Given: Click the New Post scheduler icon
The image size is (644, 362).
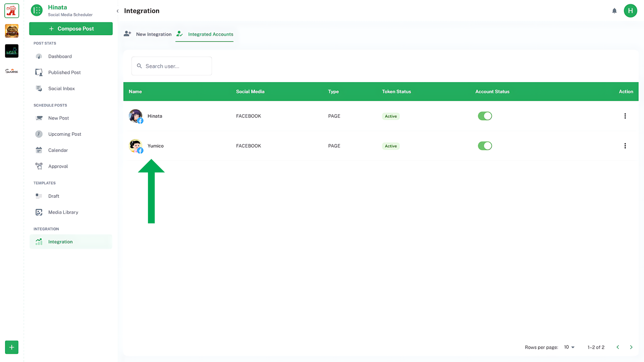Looking at the screenshot, I should [39, 118].
